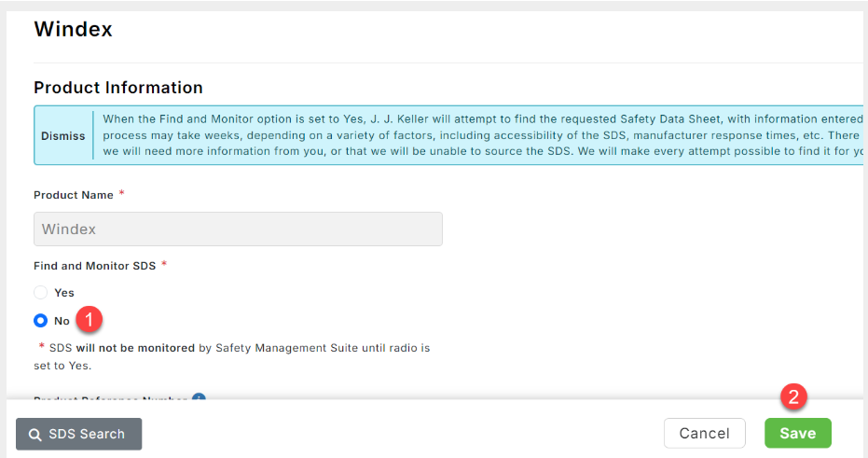Open SDS Search
Screen dimensions: 868x458
pos(78,434)
